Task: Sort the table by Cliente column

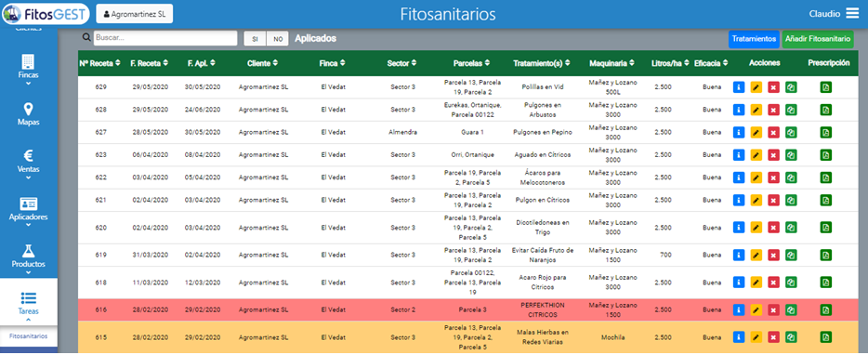Action: 262,63
